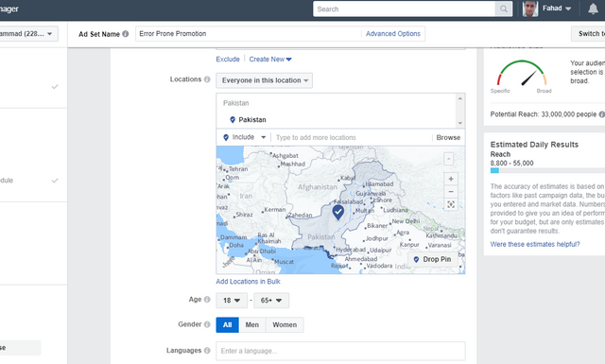Viewport: 605px width, 364px height.
Task: Click the Ad Set Name field
Action: tap(248, 34)
